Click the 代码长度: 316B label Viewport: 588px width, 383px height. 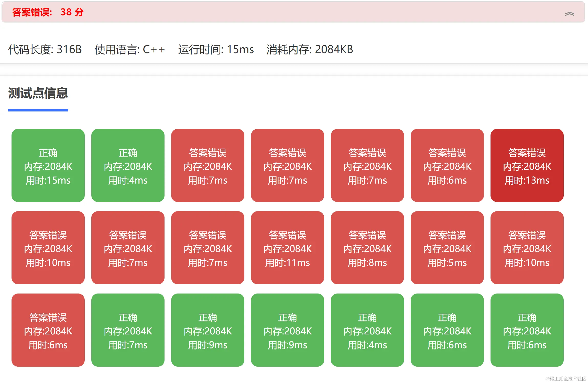(x=45, y=49)
